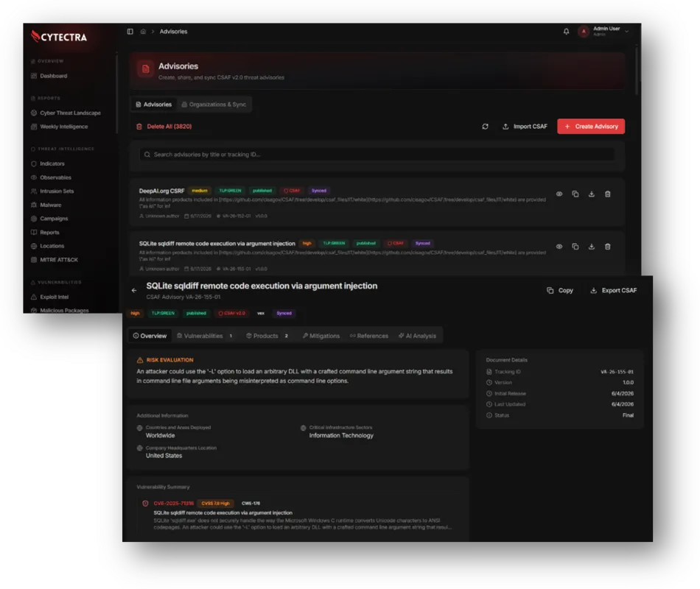Copy the DeepAI.org CSRF advisory icon
This screenshot has width=700, height=589.
tap(575, 194)
